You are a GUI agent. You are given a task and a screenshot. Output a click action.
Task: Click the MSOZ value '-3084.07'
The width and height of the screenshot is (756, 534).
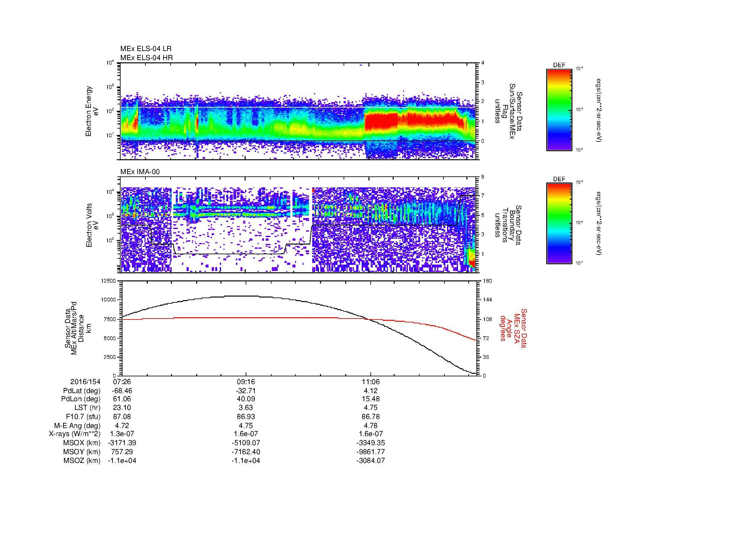pyautogui.click(x=371, y=461)
